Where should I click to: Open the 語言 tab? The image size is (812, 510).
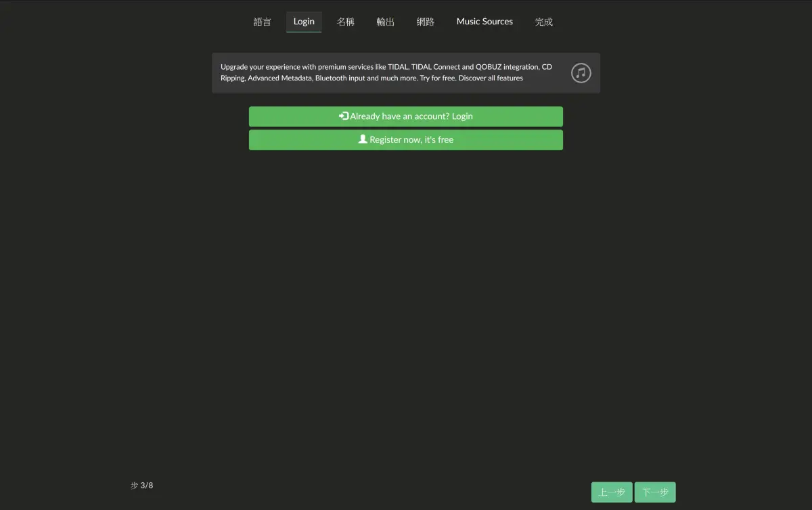coord(263,22)
